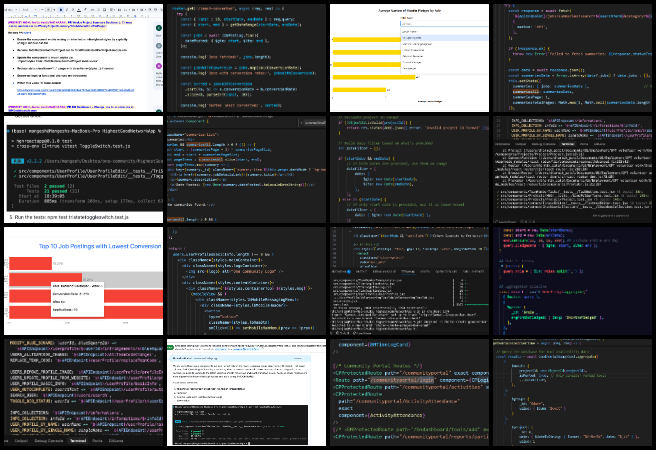Click the highlighted summariesAll key in the setState code
656x450 pixels.
coord(525,92)
